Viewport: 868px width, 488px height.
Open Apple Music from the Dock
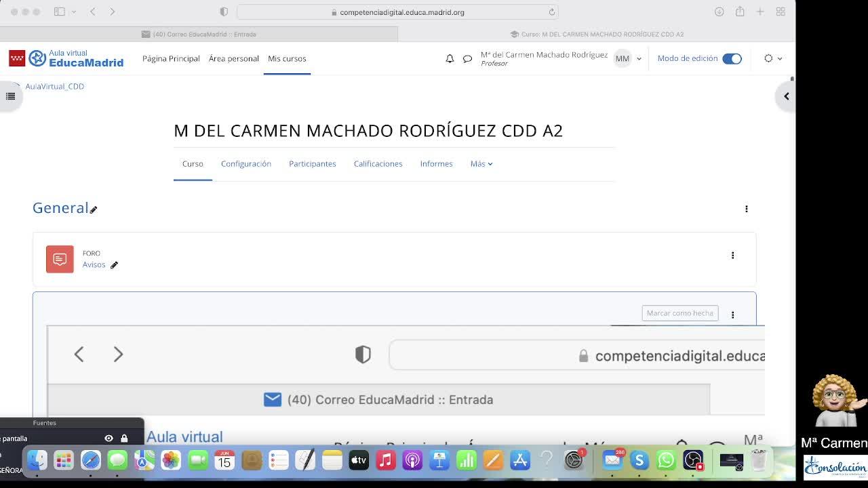click(385, 461)
